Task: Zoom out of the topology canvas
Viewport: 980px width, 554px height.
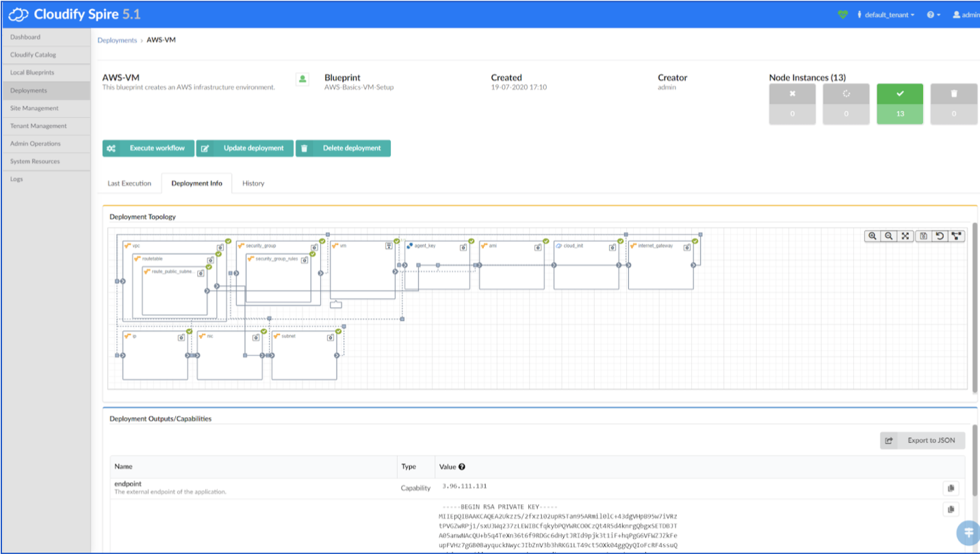Action: pos(888,236)
